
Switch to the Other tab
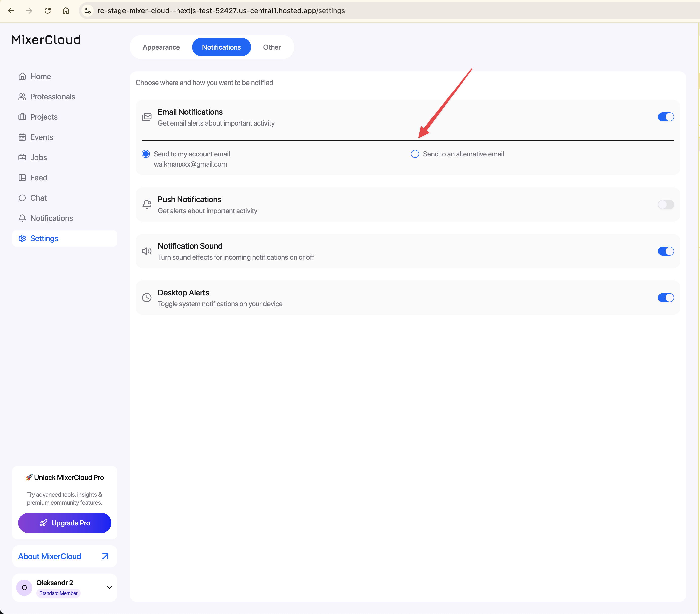tap(272, 47)
